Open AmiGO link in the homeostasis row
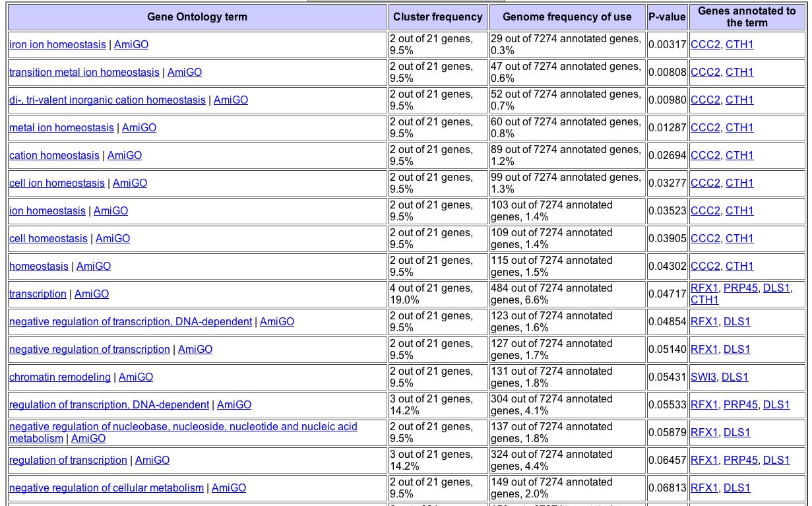The height and width of the screenshot is (506, 812). (94, 267)
